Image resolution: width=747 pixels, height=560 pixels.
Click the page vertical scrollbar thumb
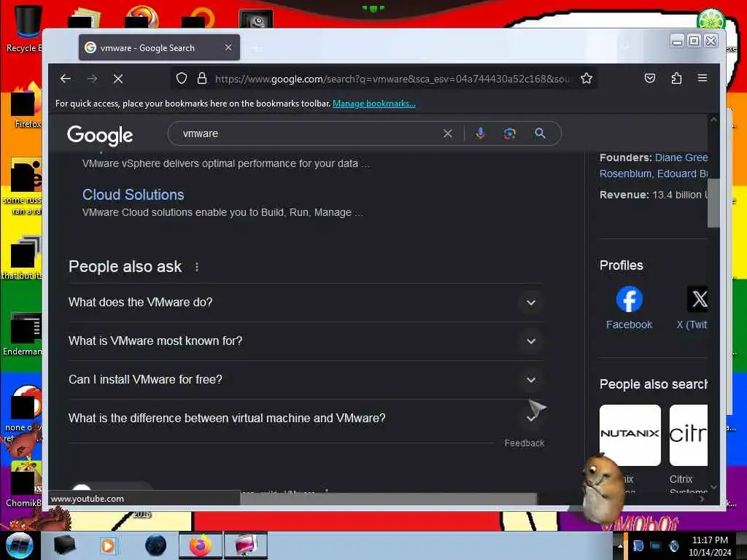(x=713, y=203)
